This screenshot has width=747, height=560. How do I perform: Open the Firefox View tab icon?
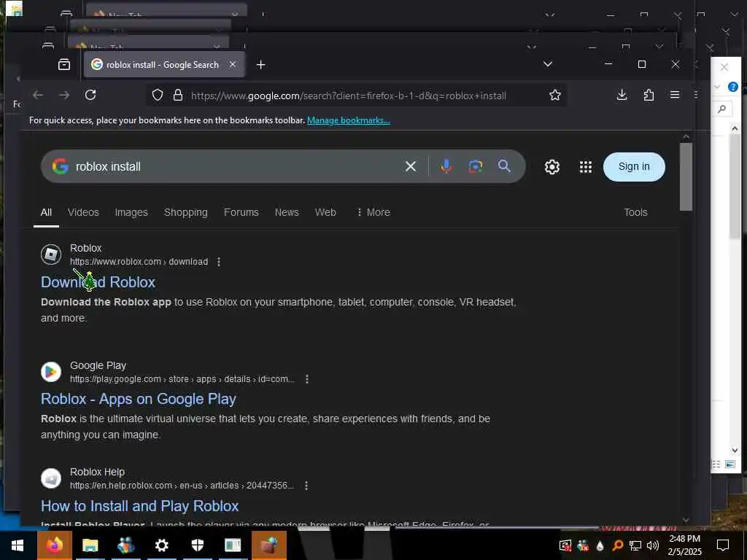pyautogui.click(x=64, y=64)
